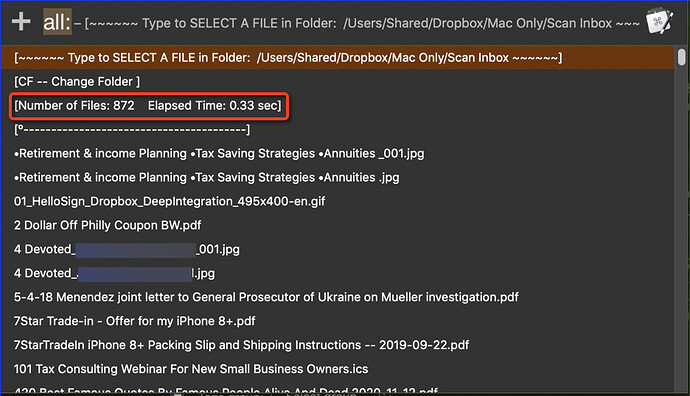Open Retirement Planning Annuities .jpg without _001
This screenshot has height=396, width=690.
[337, 177]
